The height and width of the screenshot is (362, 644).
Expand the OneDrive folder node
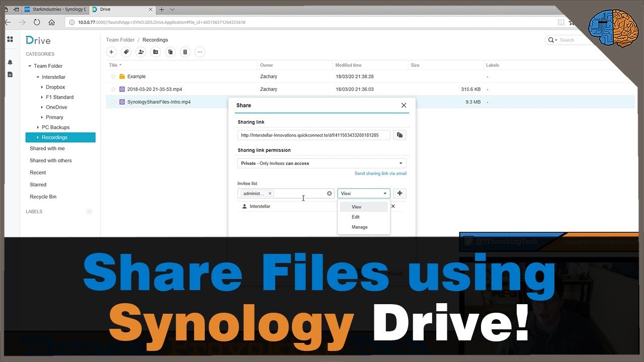pos(42,107)
